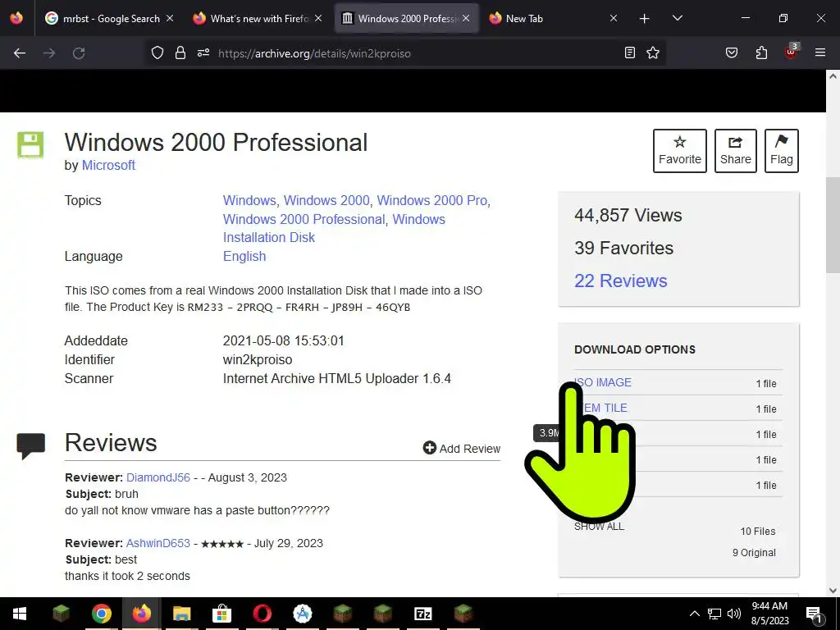Open the 22 Reviews link
The width and height of the screenshot is (840, 630).
(620, 281)
